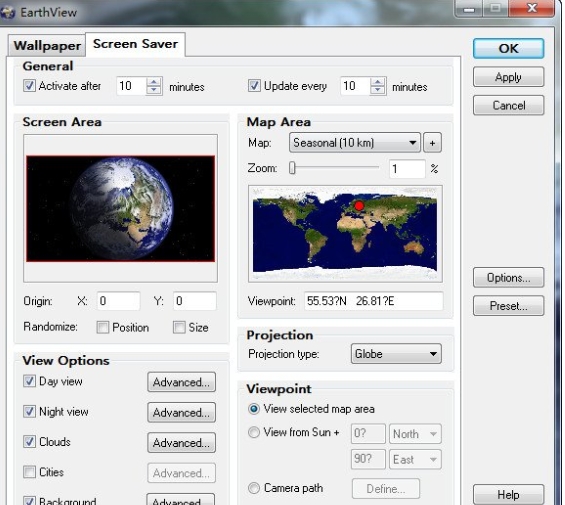Click the Viewpoint coordinates field
This screenshot has width=565, height=505.
click(374, 301)
